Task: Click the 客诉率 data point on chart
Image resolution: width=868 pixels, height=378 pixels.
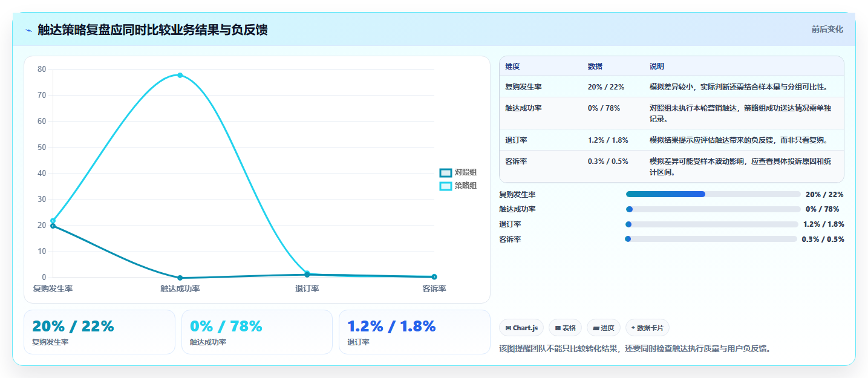Action: (x=434, y=277)
